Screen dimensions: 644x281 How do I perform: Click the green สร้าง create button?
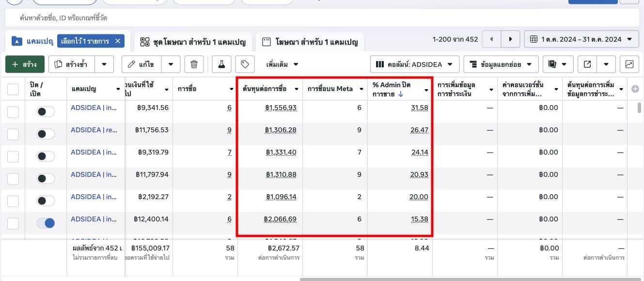(x=25, y=64)
